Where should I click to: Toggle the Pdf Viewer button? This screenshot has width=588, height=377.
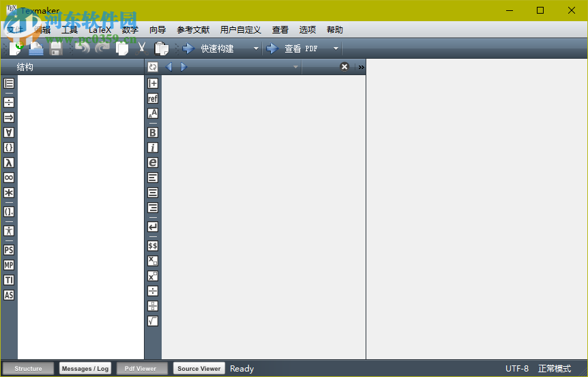142,368
